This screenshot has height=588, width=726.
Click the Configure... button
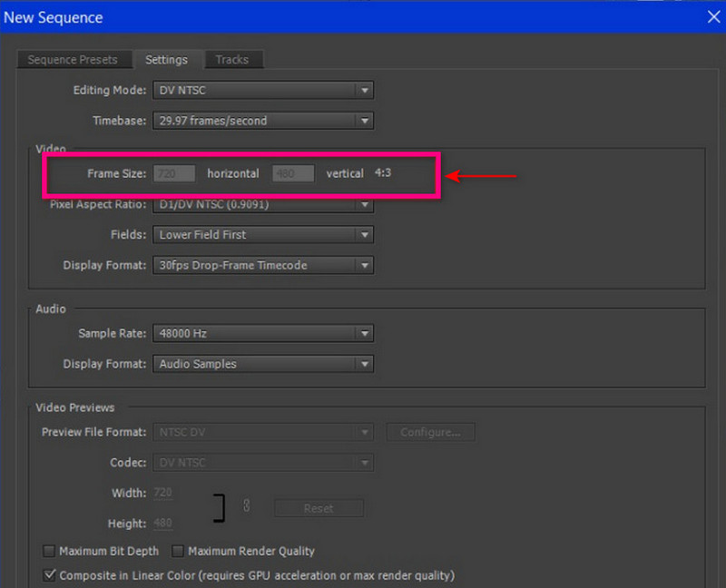pos(430,433)
